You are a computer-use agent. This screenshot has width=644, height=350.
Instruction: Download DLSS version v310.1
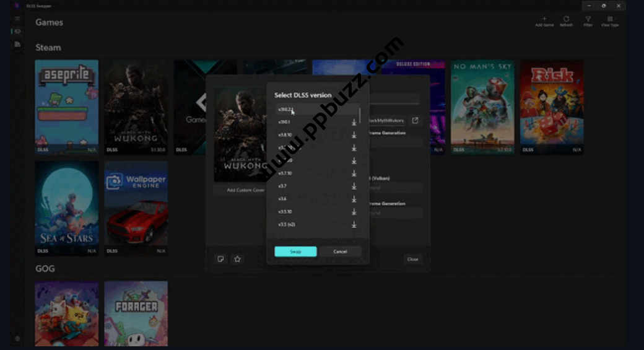point(354,123)
